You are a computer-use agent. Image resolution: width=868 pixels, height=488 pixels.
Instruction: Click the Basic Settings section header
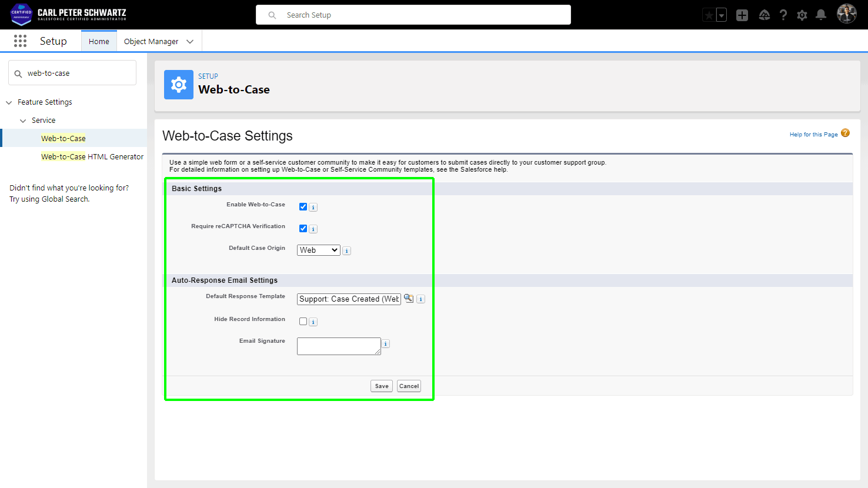196,189
